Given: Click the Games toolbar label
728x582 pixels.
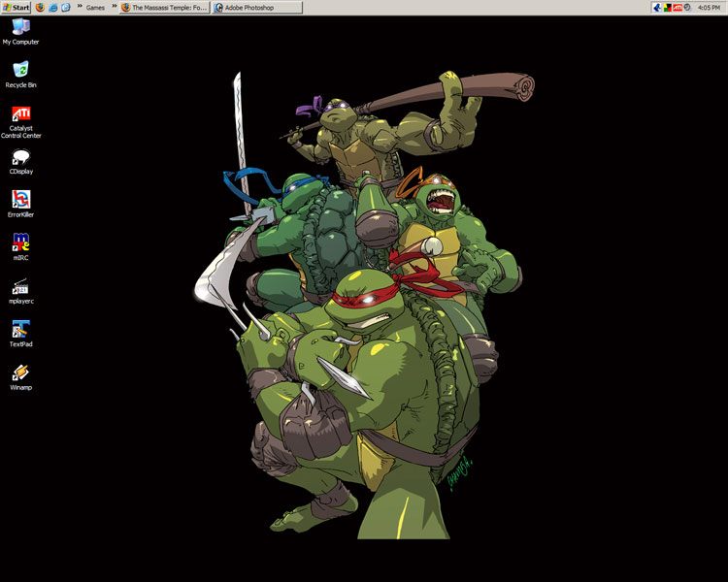Looking at the screenshot, I should click(96, 8).
